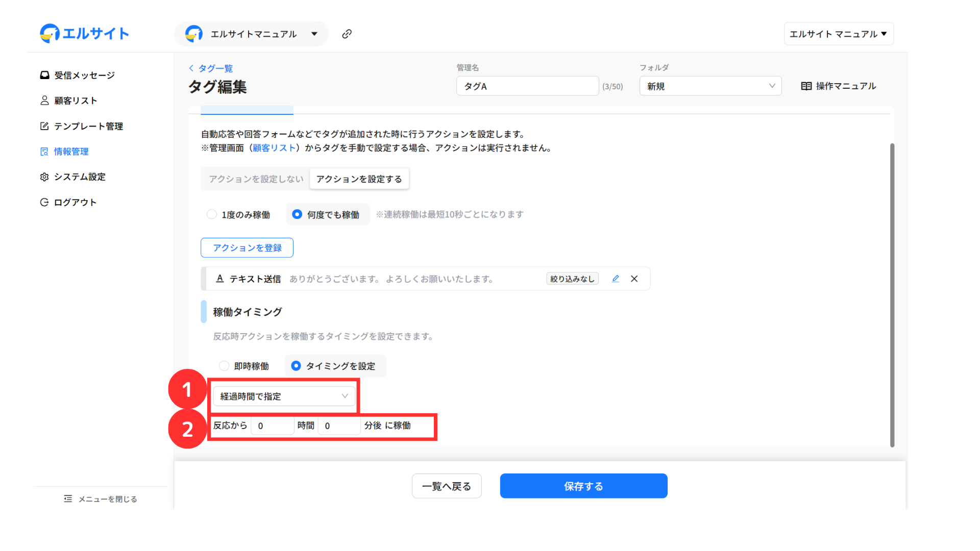Image resolution: width=980 pixels, height=551 pixels.
Task: Collapse menu with メニューを閉じる
Action: pos(101,499)
